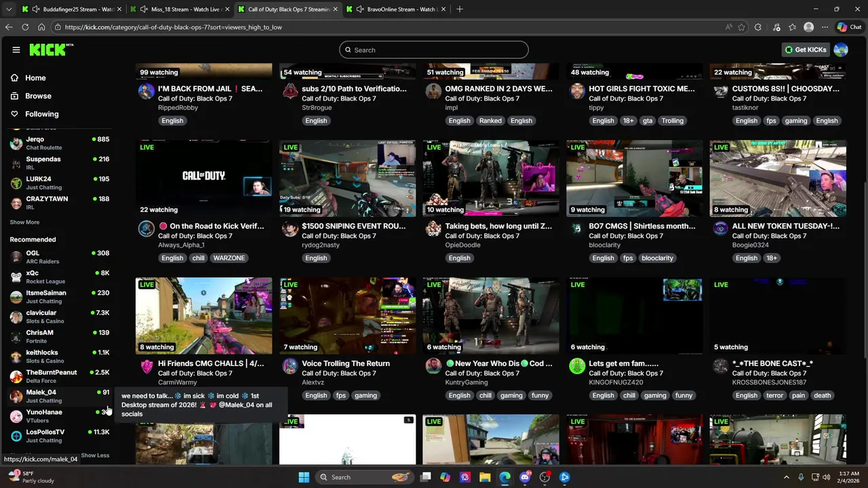Viewport: 868px width, 488px height.
Task: Click KINGOFNUGZ420 green avatar
Action: [577, 367]
